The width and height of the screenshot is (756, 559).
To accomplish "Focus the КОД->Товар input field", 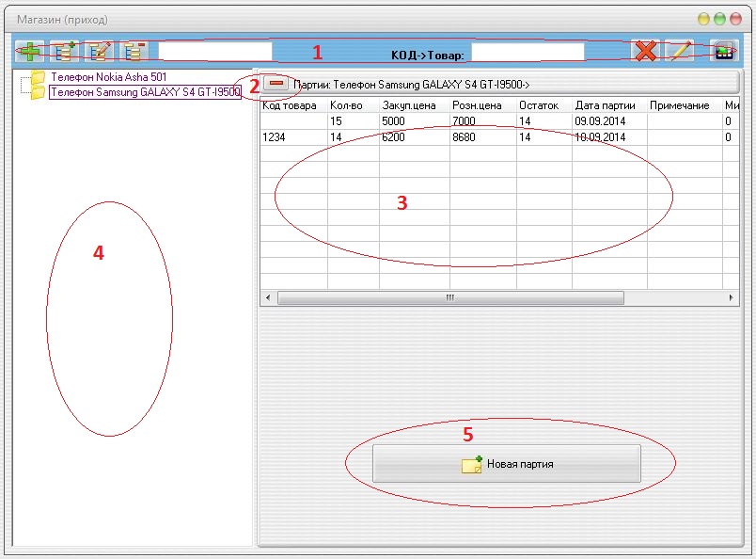I will click(528, 52).
